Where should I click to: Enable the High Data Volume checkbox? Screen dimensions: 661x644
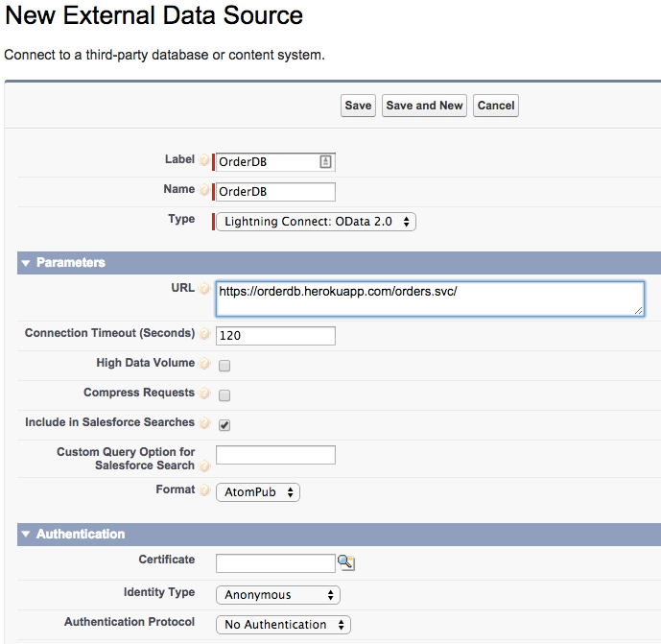[224, 366]
